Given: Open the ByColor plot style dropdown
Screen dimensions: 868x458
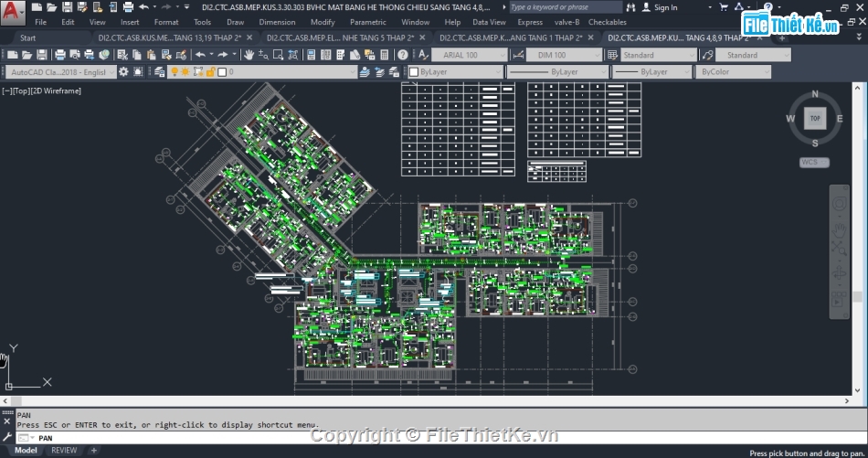Looking at the screenshot, I should [767, 71].
